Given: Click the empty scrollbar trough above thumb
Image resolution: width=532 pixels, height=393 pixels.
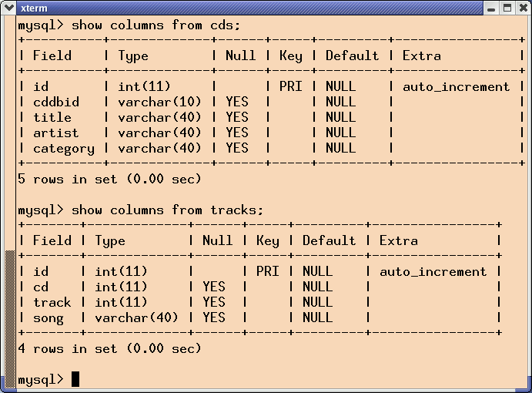Looking at the screenshot, I should pyautogui.click(x=10, y=133).
